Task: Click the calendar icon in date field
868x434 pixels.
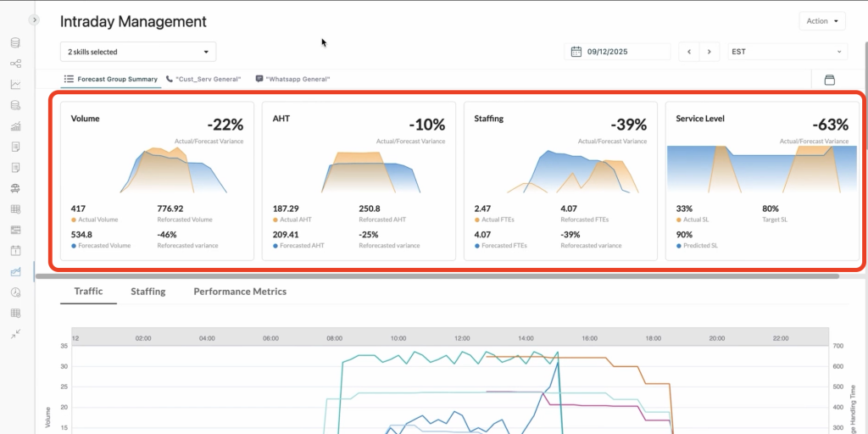Action: click(x=576, y=52)
